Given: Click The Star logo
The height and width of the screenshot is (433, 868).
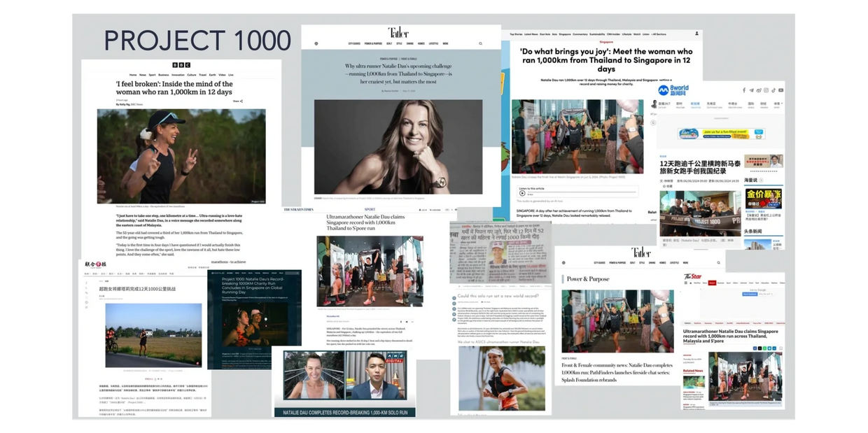Looking at the screenshot, I should (x=692, y=277).
